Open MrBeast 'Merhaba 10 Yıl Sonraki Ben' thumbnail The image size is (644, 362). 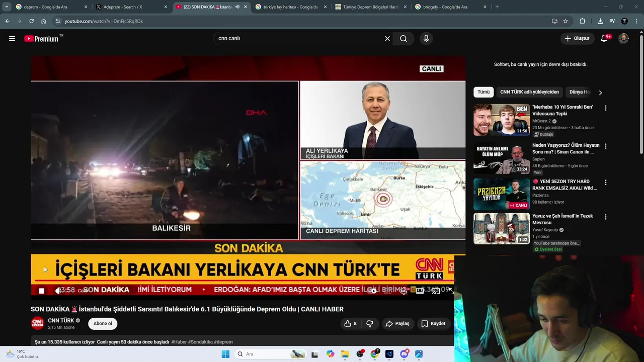501,120
